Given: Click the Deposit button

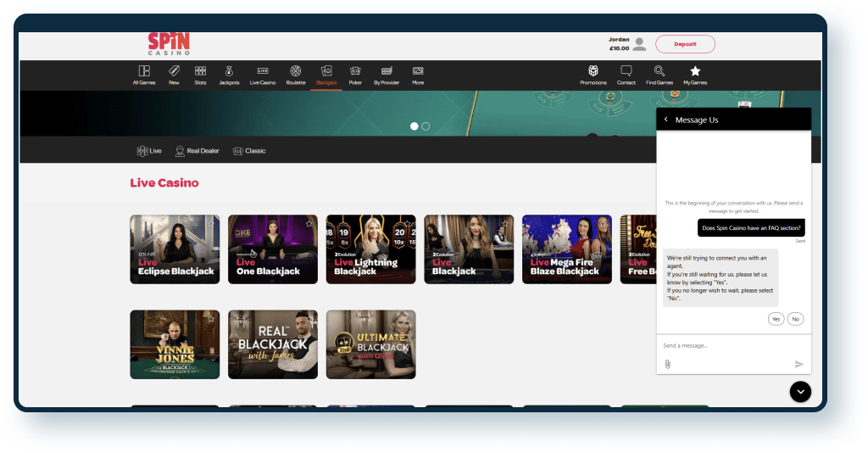Looking at the screenshot, I should 685,44.
